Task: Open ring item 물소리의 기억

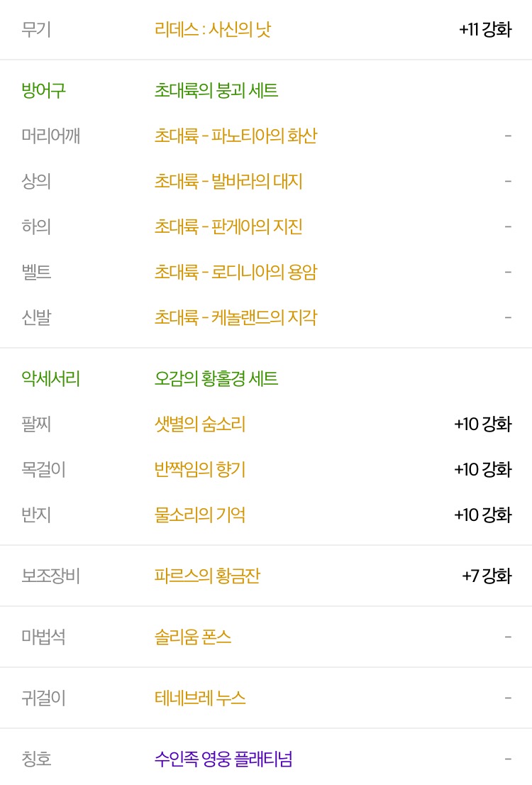Action: click(200, 515)
